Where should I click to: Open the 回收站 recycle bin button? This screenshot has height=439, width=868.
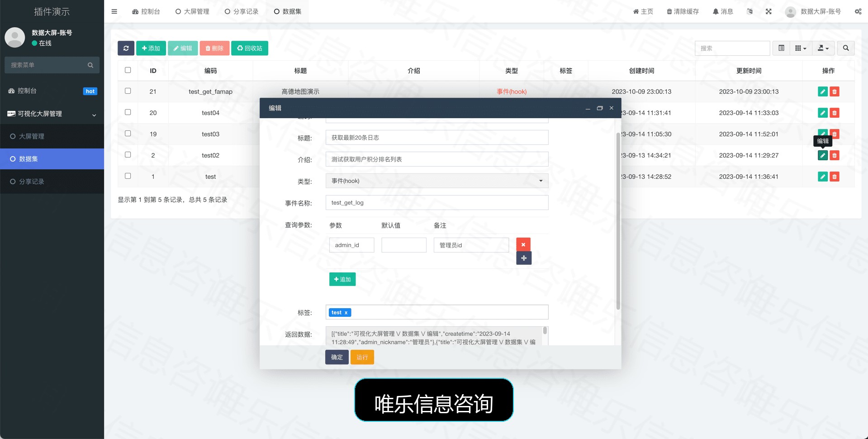(250, 48)
